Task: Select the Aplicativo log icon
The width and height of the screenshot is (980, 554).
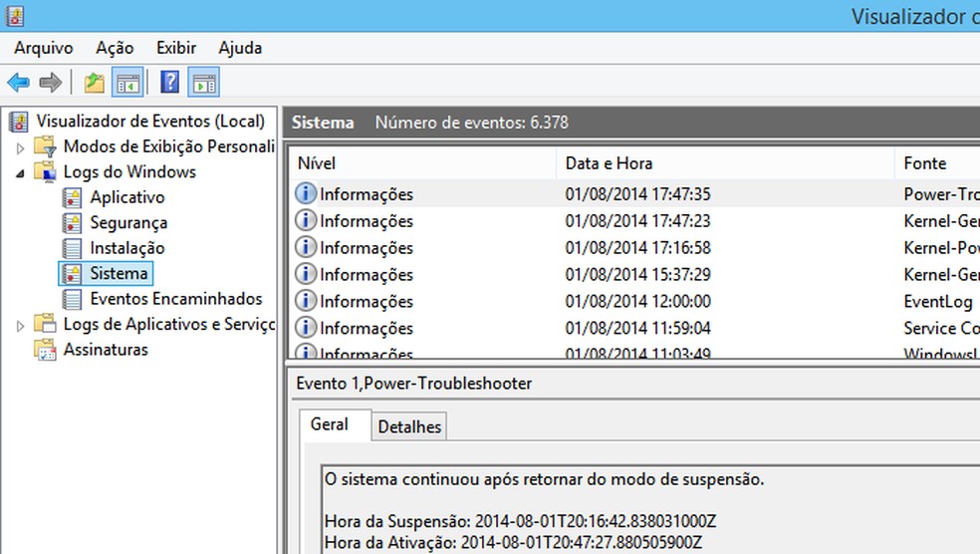Action: point(72,197)
